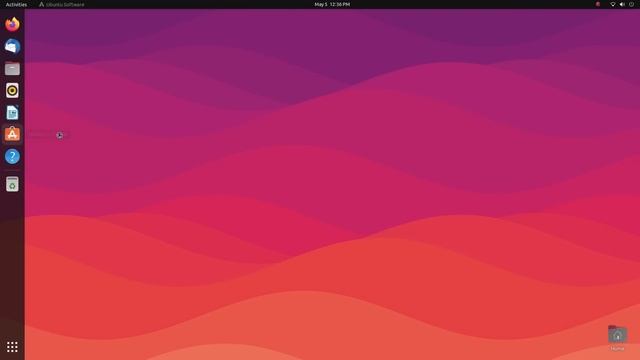Click the volume icon in the tray
The image size is (640, 360).
(622, 4)
